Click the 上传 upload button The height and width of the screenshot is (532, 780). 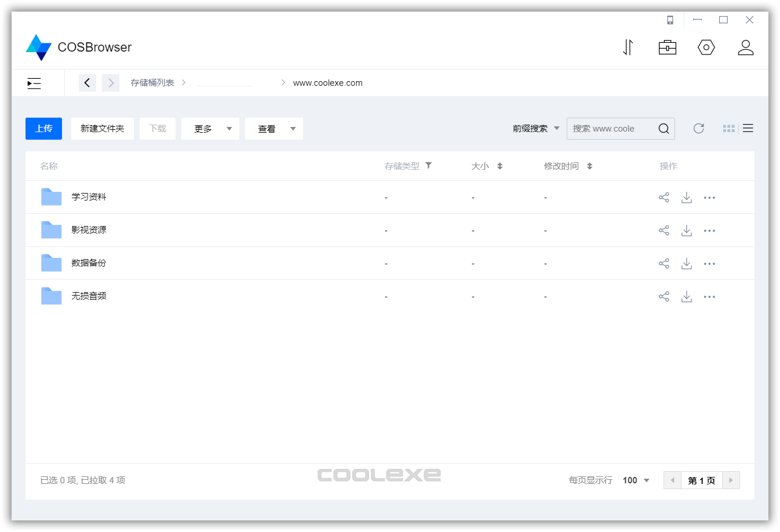43,128
